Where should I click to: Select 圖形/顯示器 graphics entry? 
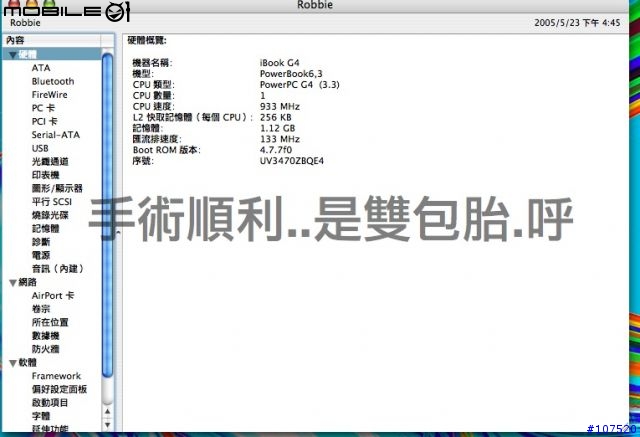click(57, 189)
